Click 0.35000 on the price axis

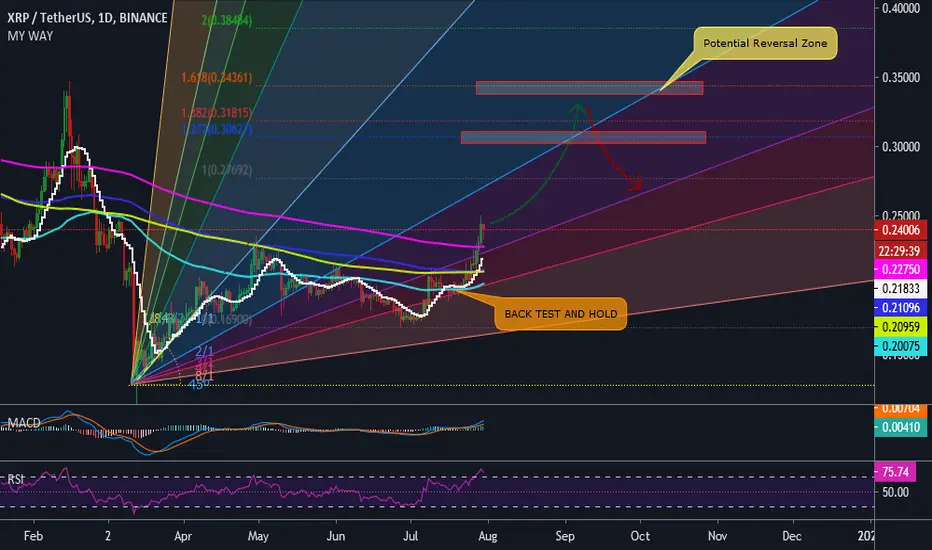tap(901, 77)
